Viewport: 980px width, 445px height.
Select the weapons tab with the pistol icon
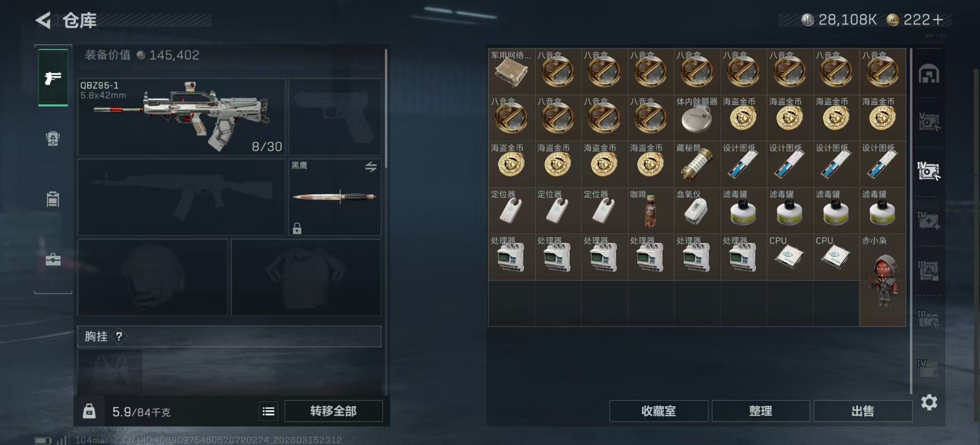coord(53,78)
